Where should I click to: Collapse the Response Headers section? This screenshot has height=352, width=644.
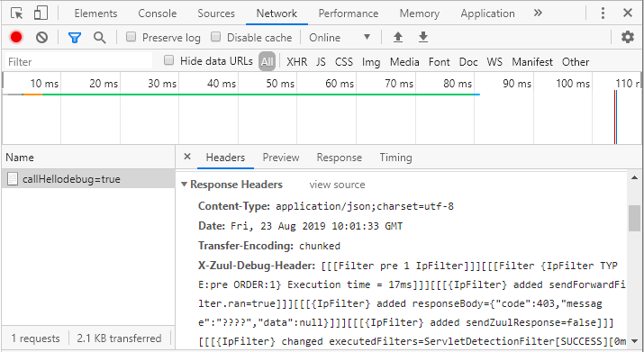184,185
